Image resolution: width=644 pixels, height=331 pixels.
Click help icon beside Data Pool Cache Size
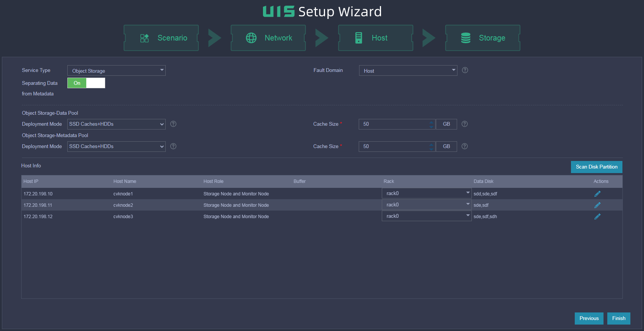(465, 124)
